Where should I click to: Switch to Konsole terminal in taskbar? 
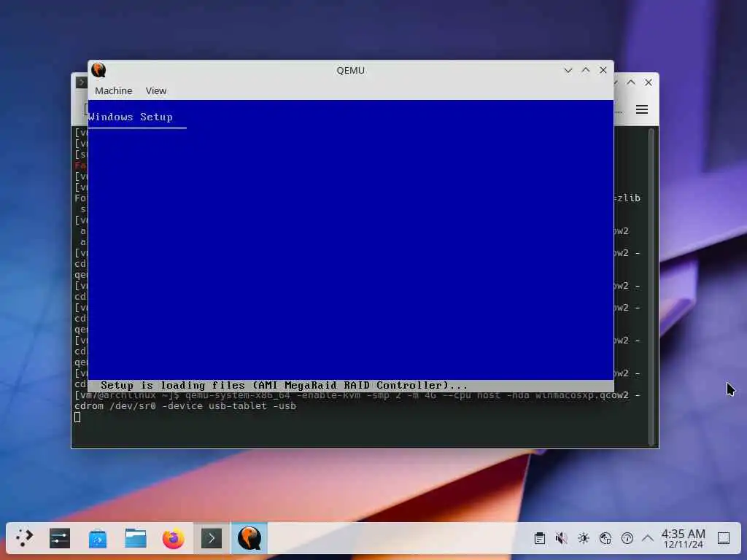click(x=212, y=538)
